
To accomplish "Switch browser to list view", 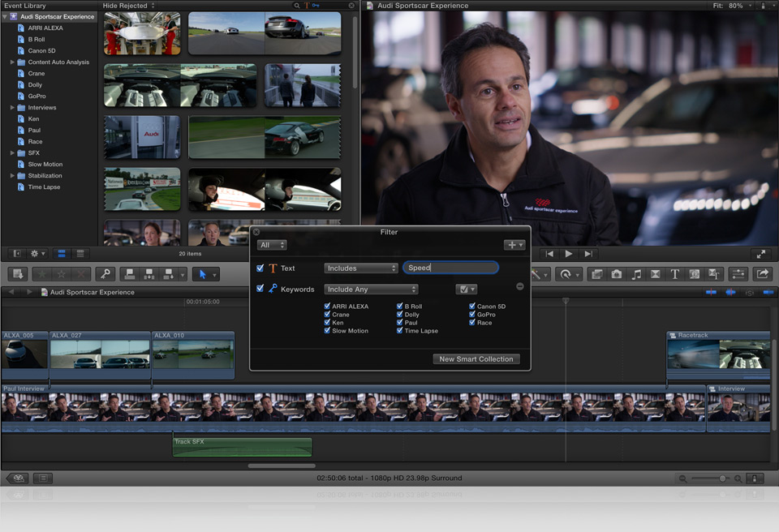I will (x=80, y=254).
